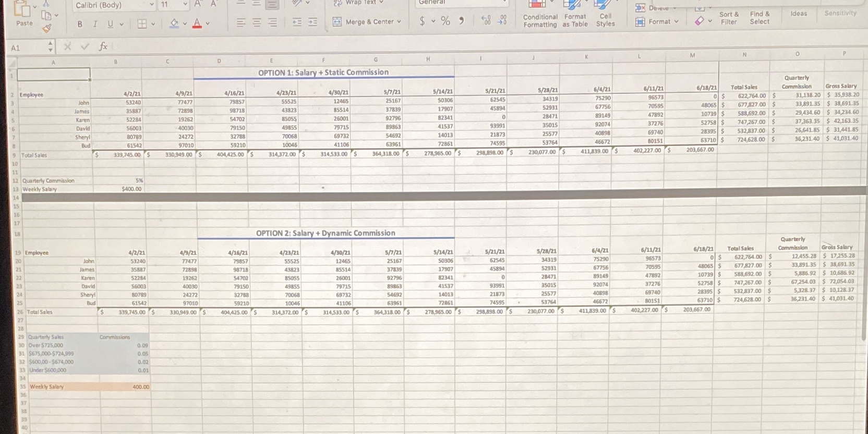Select the 'OPTION 2: Salary + Dynamic Commission' title cell
This screenshot has height=434, width=868.
tap(325, 233)
